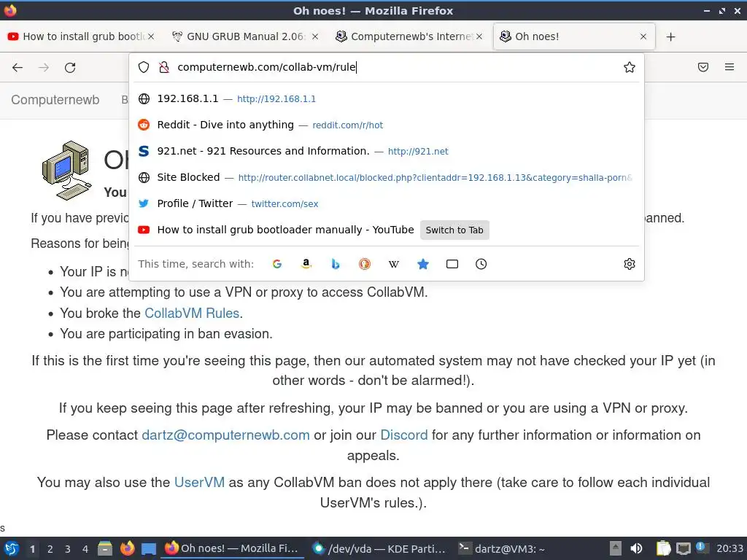747x560 pixels.
Task: Open the UserVM link
Action: coord(199,482)
